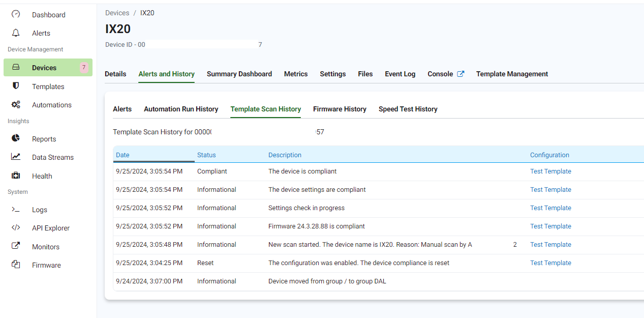Click the Devices badge showing 7
Screen dimensions: 644x318
pos(84,67)
